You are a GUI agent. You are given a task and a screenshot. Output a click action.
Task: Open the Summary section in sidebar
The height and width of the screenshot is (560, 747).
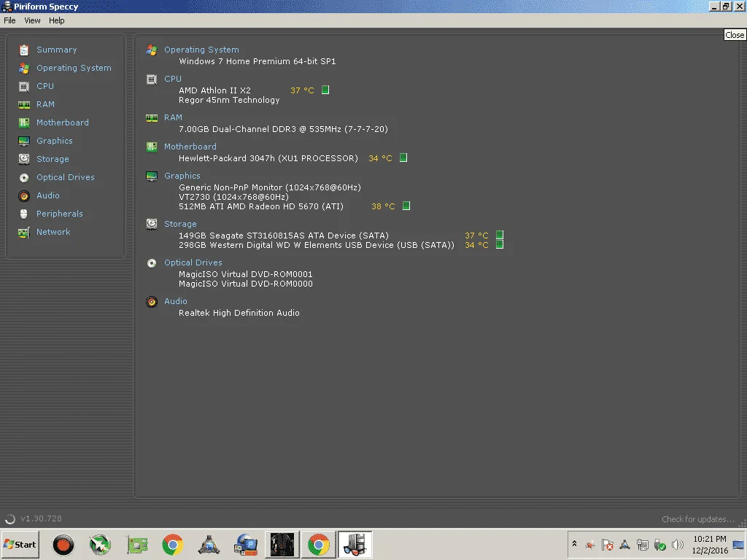(x=56, y=50)
